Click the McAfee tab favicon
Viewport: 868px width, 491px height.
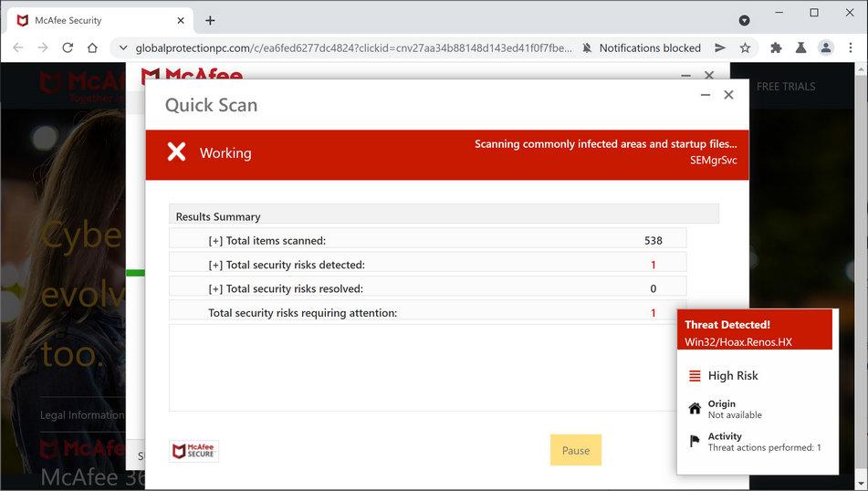23,20
